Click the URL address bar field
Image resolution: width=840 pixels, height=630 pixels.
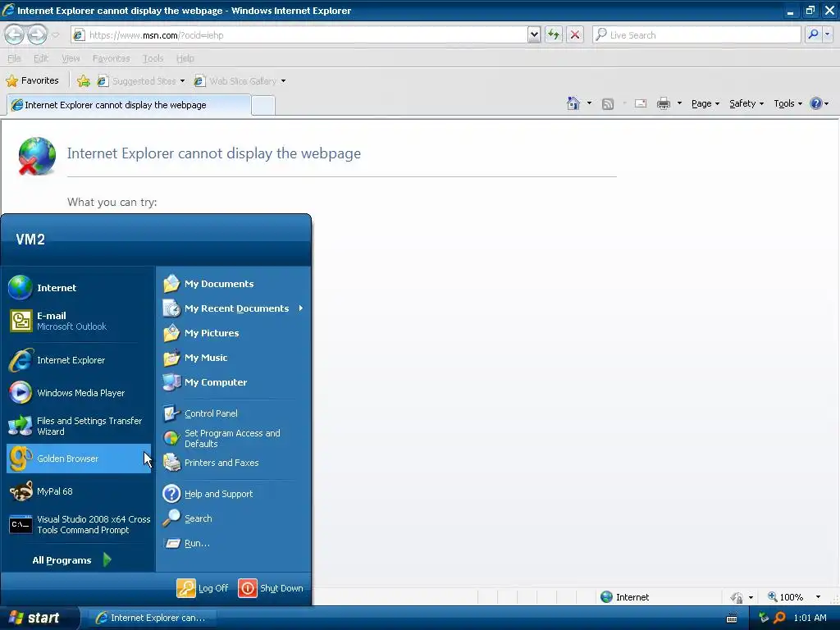pos(299,34)
